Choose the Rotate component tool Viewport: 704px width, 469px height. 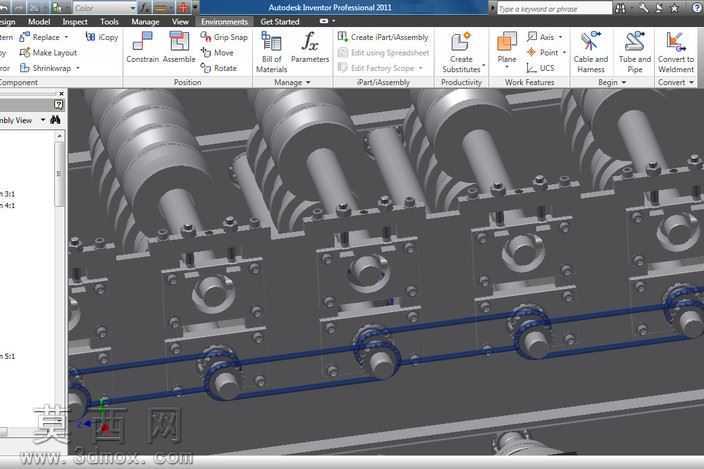point(219,68)
